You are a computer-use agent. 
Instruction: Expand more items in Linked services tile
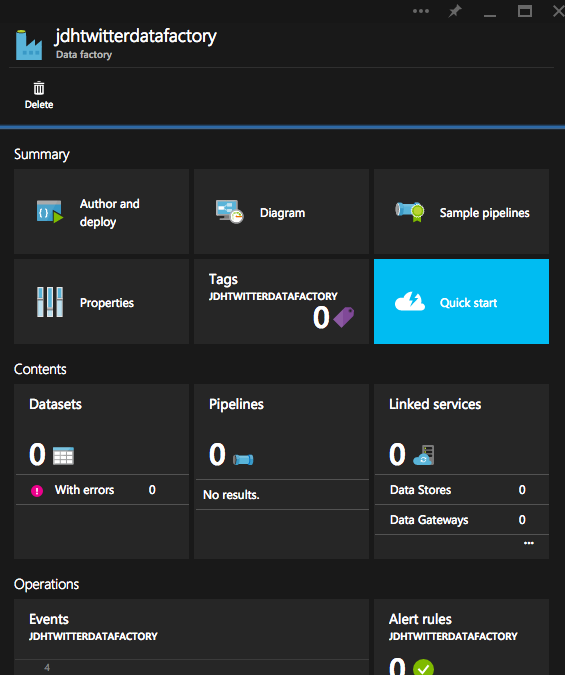pyautogui.click(x=529, y=543)
